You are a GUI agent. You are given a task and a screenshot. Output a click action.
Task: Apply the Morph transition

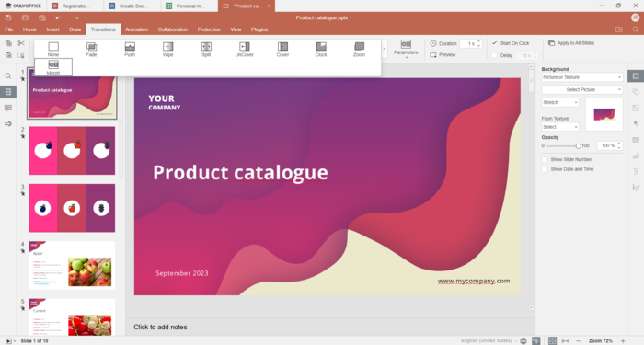pyautogui.click(x=53, y=67)
